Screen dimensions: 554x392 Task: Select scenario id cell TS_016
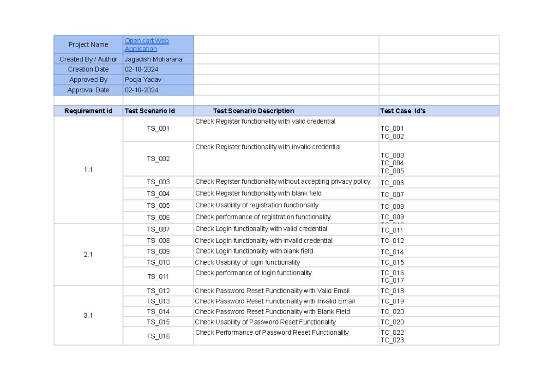[x=158, y=336]
